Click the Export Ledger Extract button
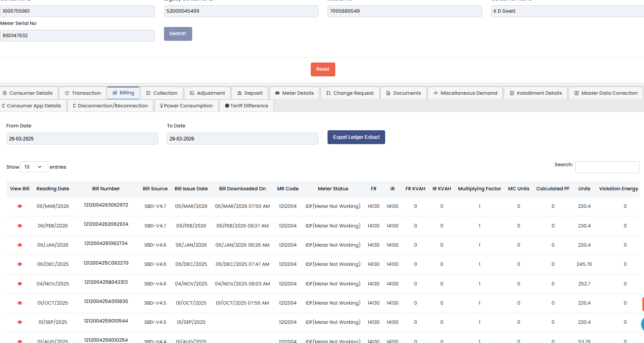644x343 pixels. [356, 137]
